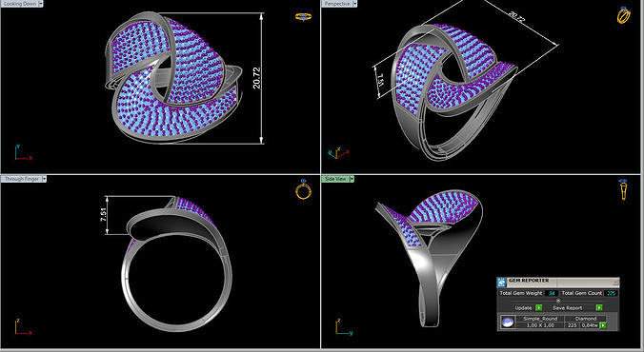Click the 7.51 dimension in Perspective view

380,81
